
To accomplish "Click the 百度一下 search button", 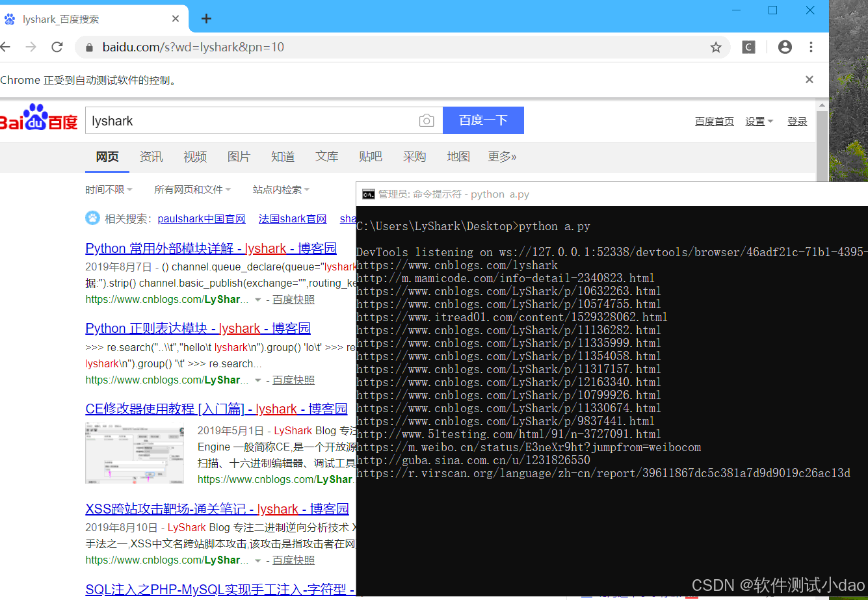I will tap(483, 120).
